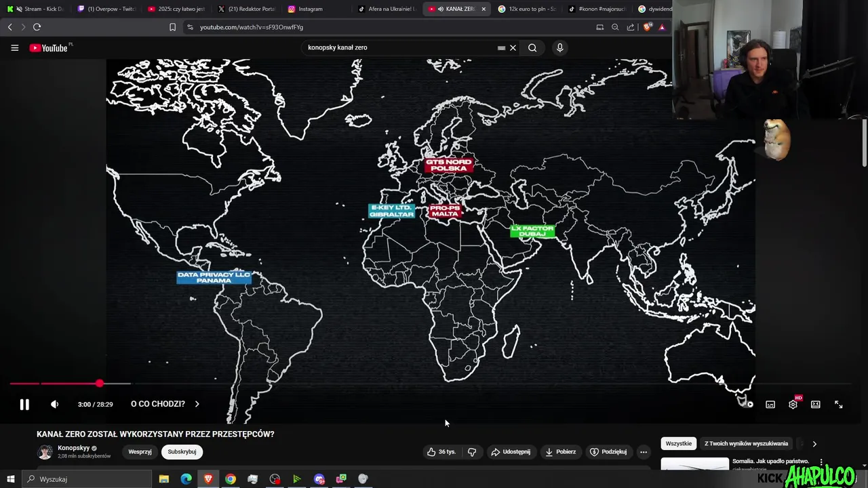
Task: Open YouTube hamburger guide menu
Action: (14, 47)
